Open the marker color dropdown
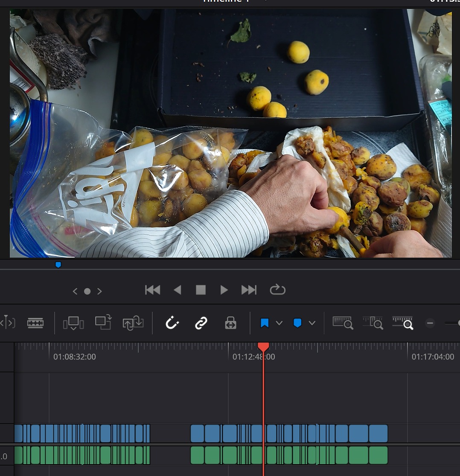Screen dimensions: 460x476 click(x=312, y=323)
